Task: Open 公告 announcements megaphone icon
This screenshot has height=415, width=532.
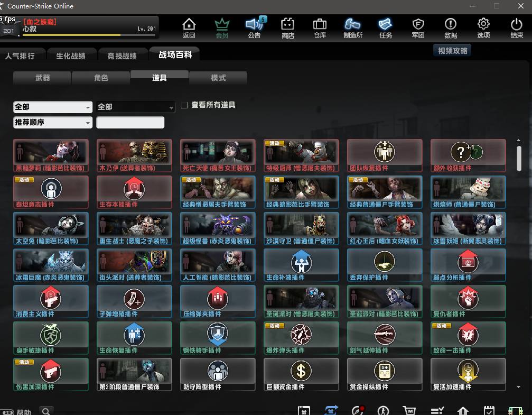Action: [255, 28]
